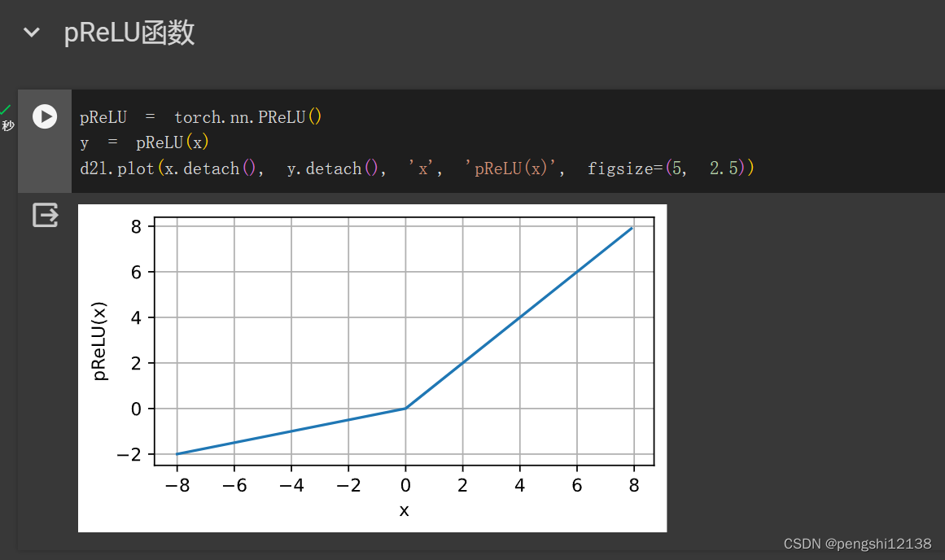
Task: Click the code line 'pReLU = torch.nn.PReLU()'
Action: pyautogui.click(x=201, y=117)
